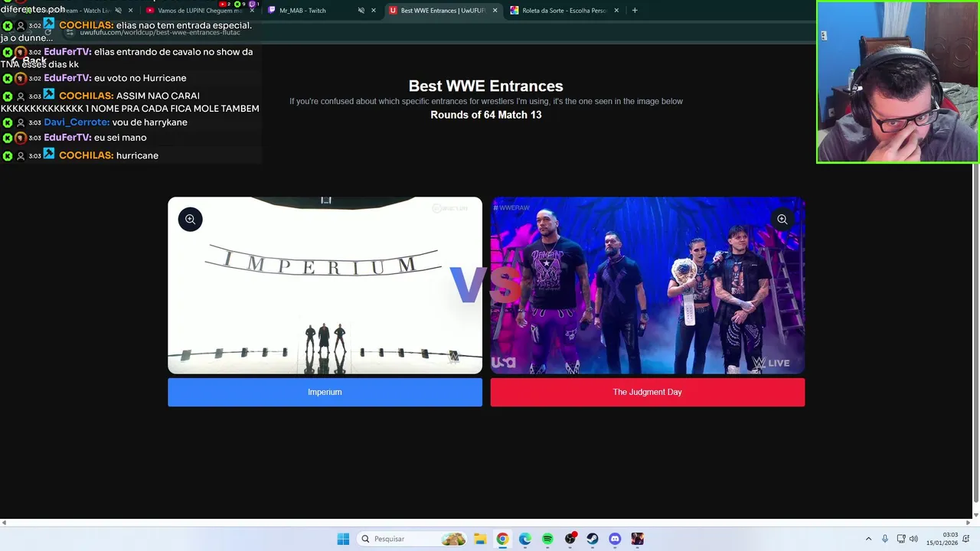Click EduFerTV's message 'eu voto no Hurricane'
Screen dimensions: 980x551
click(140, 78)
